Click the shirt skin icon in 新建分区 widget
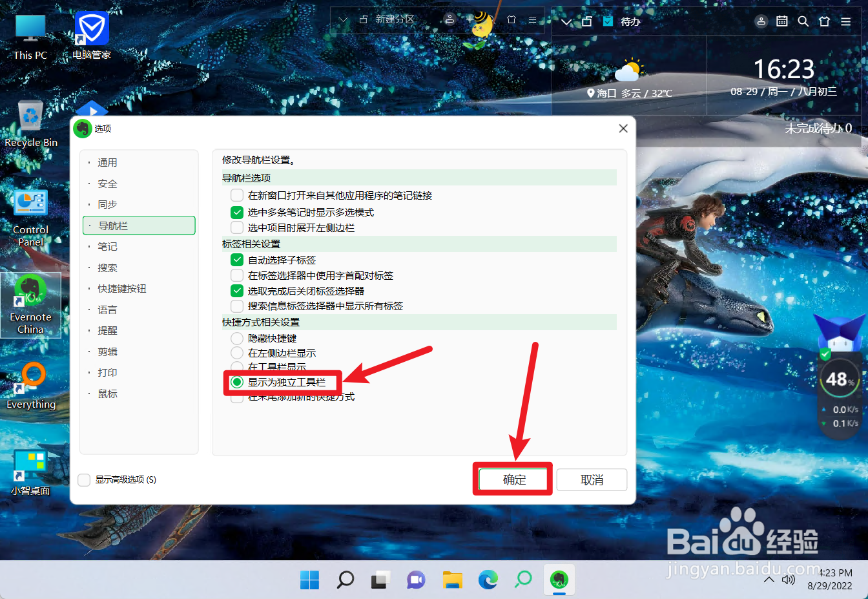The height and width of the screenshot is (599, 868). (512, 19)
